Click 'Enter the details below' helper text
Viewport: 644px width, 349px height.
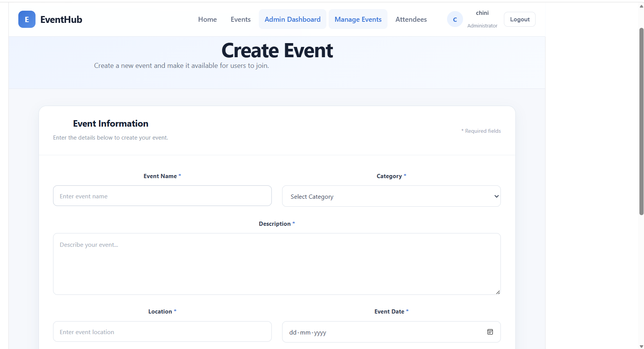(110, 138)
